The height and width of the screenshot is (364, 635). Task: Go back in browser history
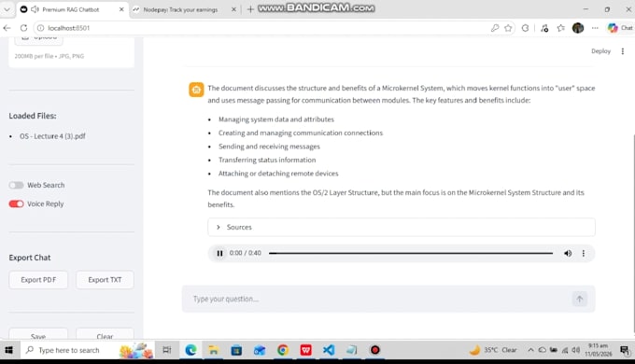(x=7, y=28)
